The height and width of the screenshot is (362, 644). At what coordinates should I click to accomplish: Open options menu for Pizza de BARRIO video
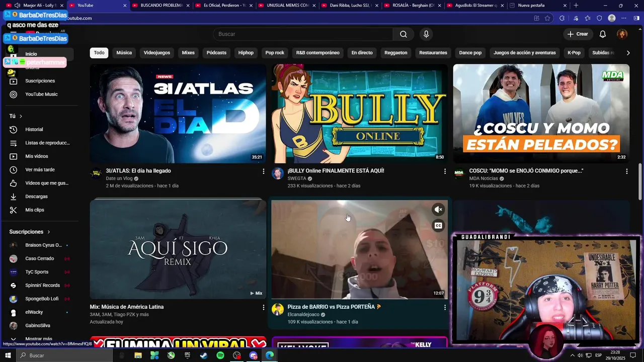pyautogui.click(x=445, y=307)
